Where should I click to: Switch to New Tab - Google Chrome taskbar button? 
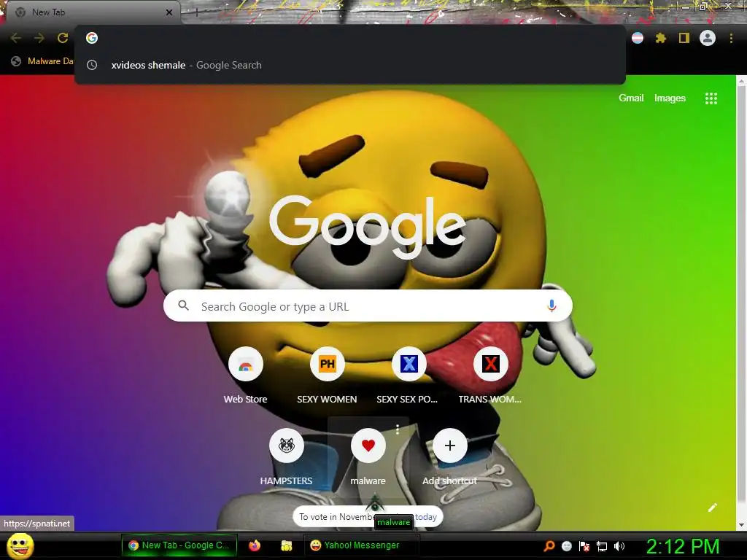[179, 545]
